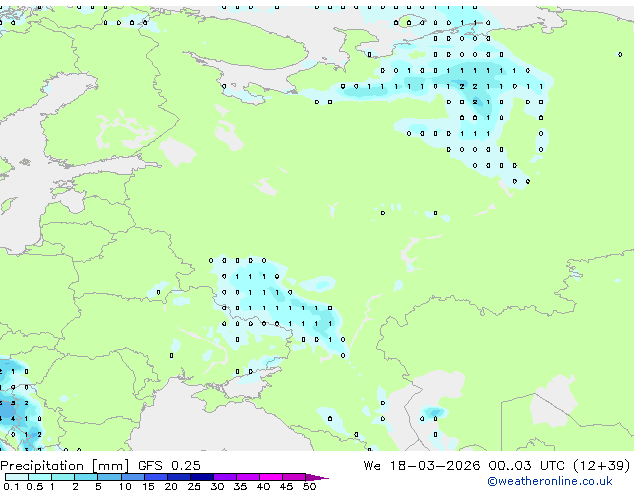The height and width of the screenshot is (490, 634).
Task: Pick the 10–15 mm legend swatch
Action: click(x=133, y=477)
